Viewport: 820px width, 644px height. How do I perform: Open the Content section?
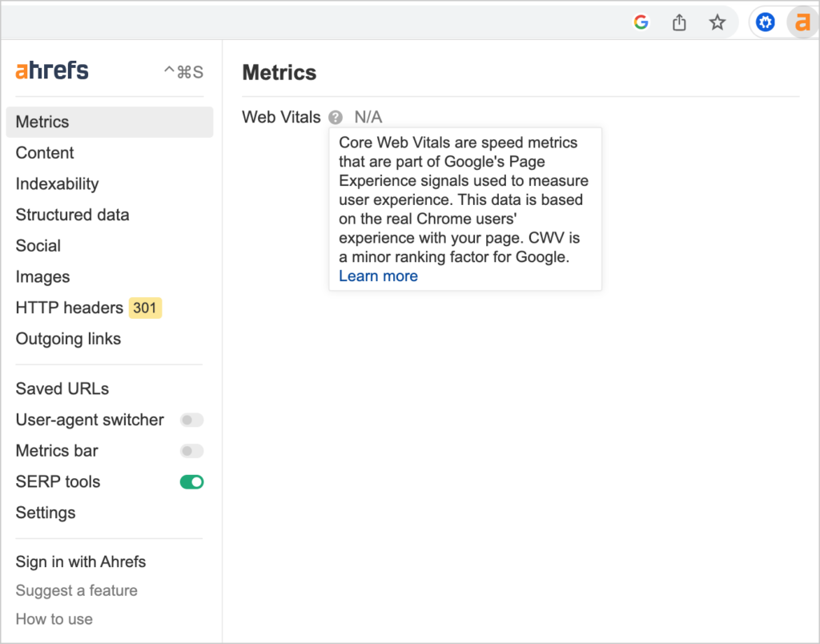(45, 153)
